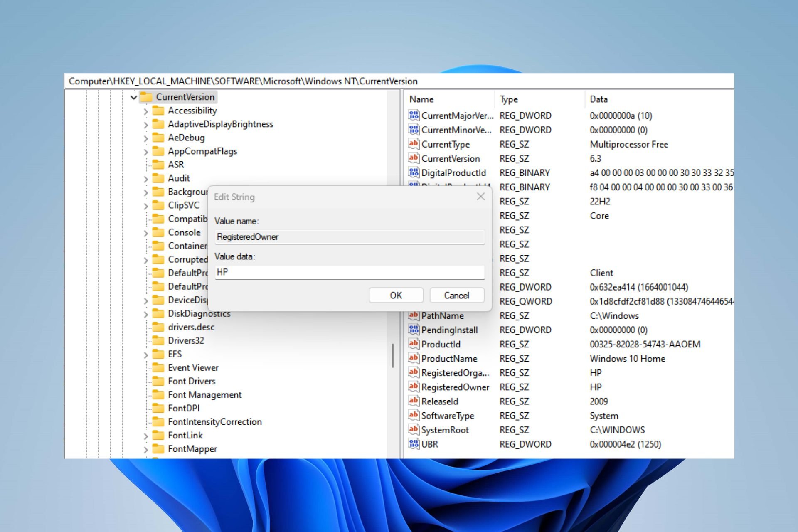Expand the EFS key

[145, 355]
